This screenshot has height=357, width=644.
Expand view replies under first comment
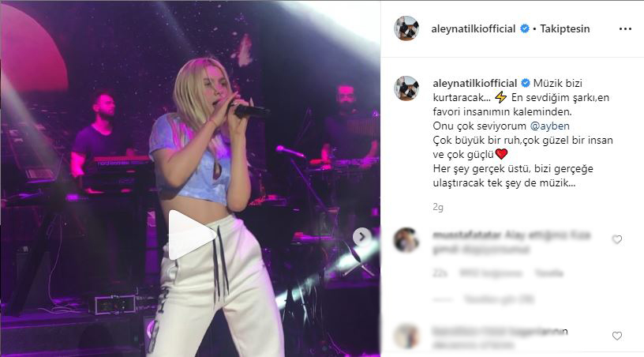(499, 299)
